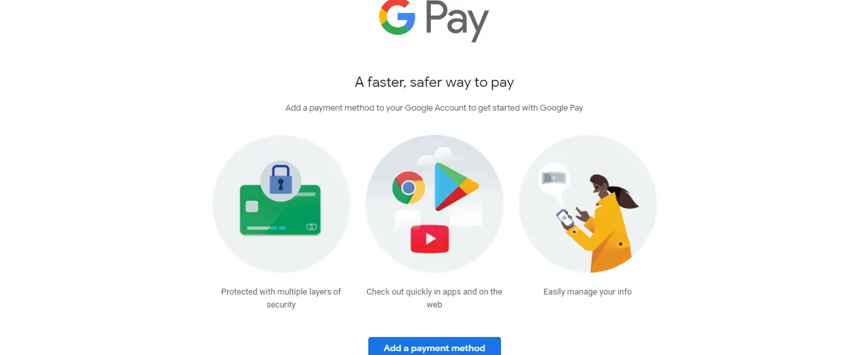
Task: Click the "Check out quickly in apps" caption
Action: point(435,298)
